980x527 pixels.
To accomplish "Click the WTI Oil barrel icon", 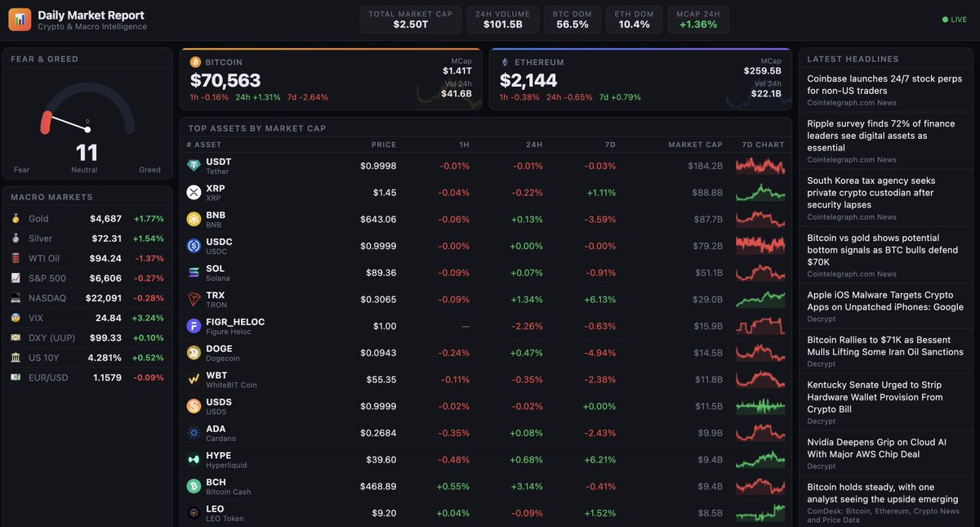I will (x=16, y=258).
